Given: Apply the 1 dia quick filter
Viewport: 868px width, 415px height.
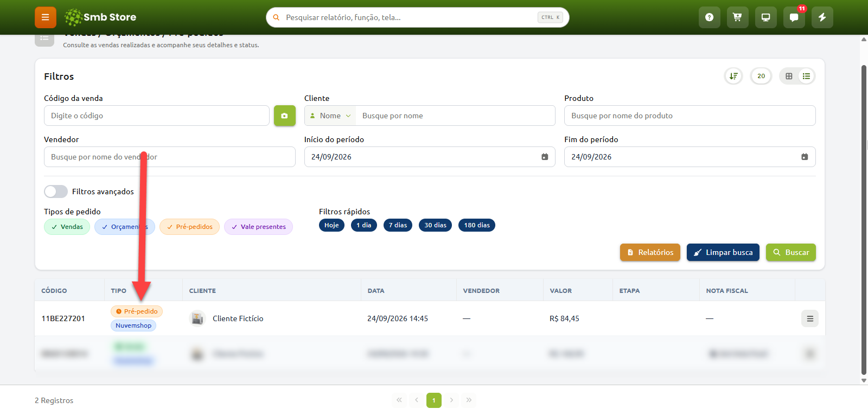Looking at the screenshot, I should click(364, 225).
